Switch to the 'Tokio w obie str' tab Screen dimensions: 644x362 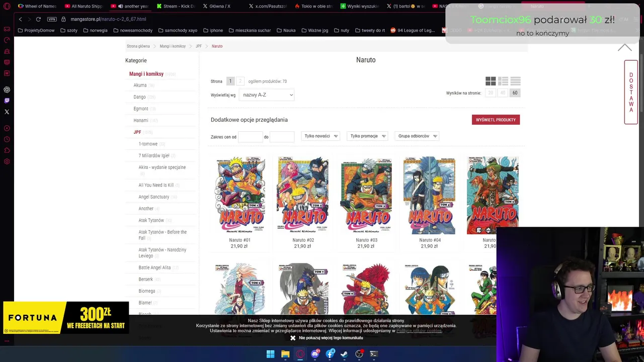pyautogui.click(x=313, y=6)
